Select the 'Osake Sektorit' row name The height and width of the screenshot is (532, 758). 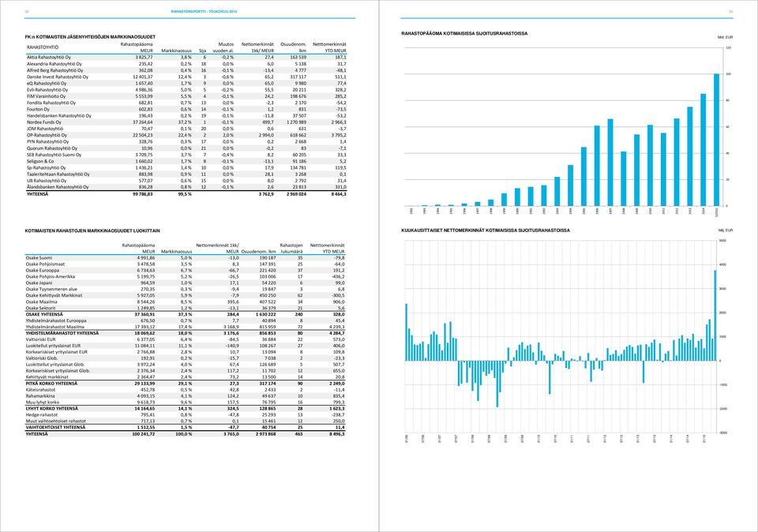tap(40, 309)
